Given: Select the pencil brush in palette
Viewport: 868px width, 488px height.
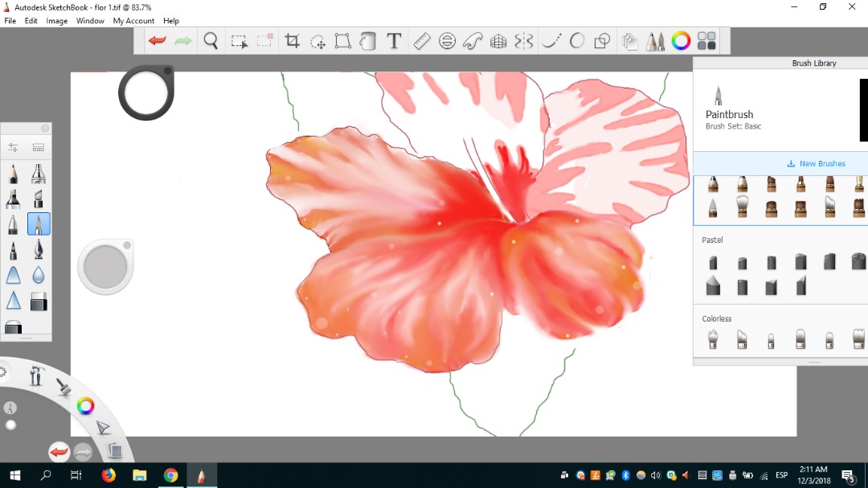Looking at the screenshot, I should tap(14, 174).
